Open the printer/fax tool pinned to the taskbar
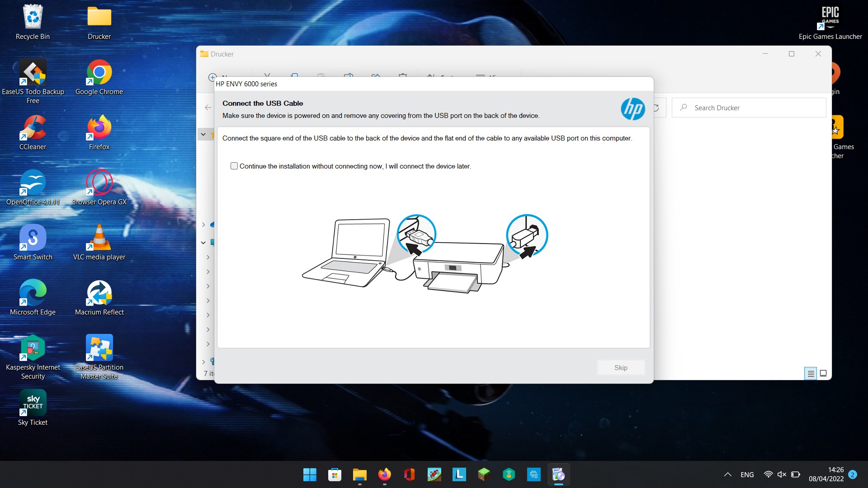The image size is (868, 488). click(x=534, y=474)
